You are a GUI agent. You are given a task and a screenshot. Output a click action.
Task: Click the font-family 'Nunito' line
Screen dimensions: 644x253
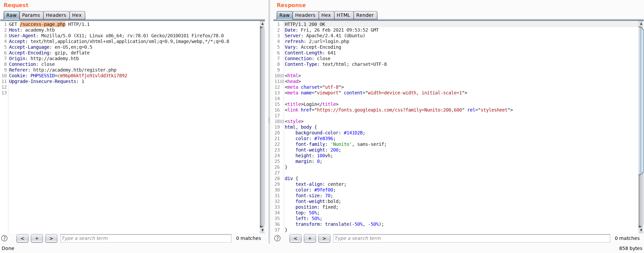point(341,144)
